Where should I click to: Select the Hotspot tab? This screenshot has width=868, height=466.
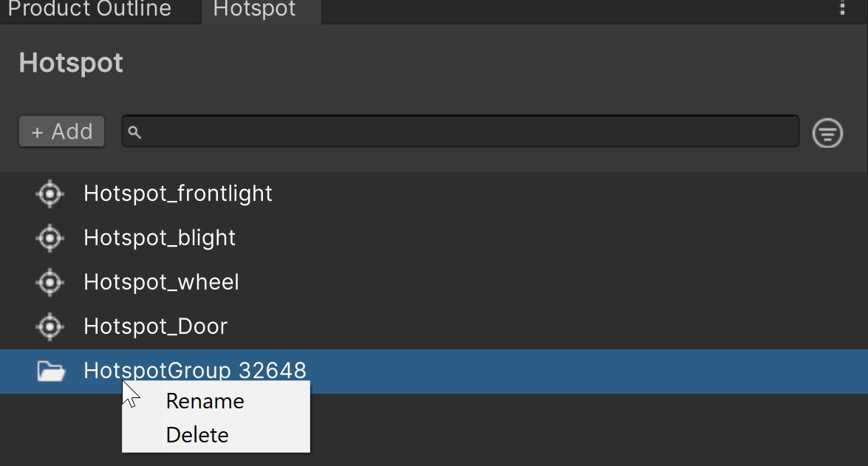pyautogui.click(x=254, y=10)
